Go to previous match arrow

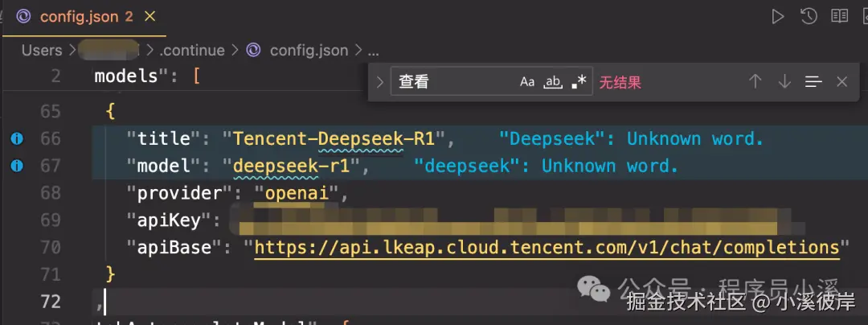tap(755, 82)
